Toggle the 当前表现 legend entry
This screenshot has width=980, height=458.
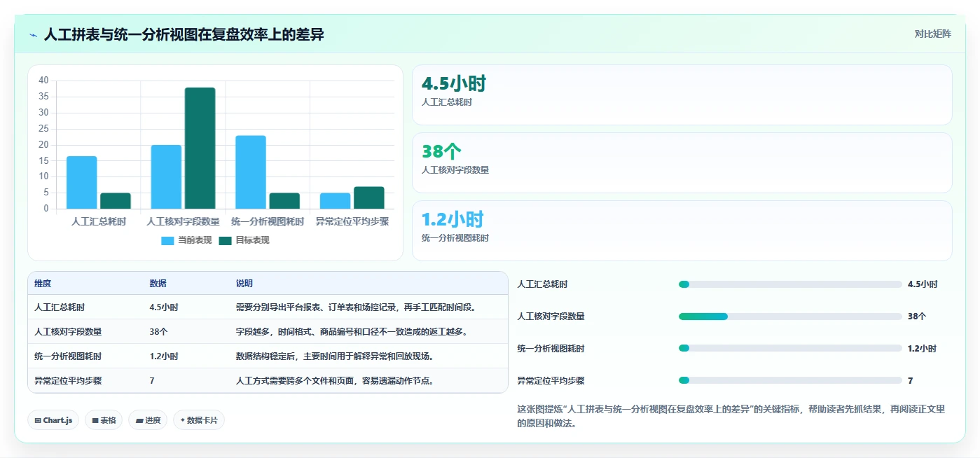[186, 240]
